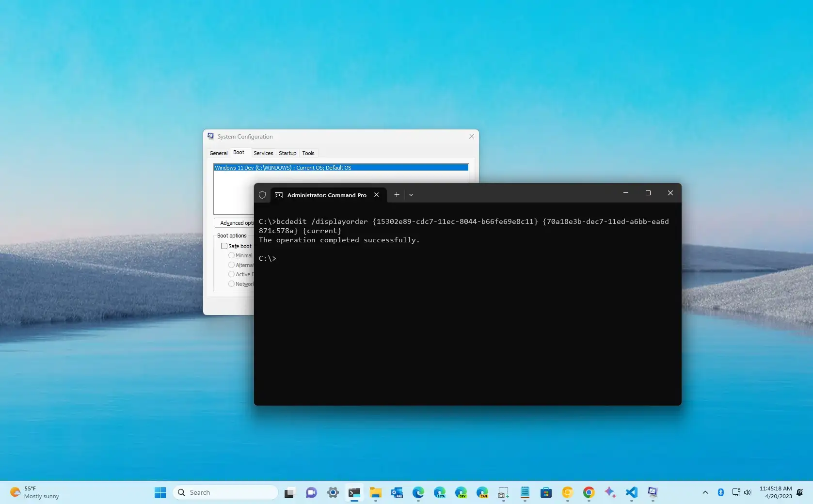Open Google Chrome from the taskbar
Screen dimensions: 813x504
(x=588, y=492)
